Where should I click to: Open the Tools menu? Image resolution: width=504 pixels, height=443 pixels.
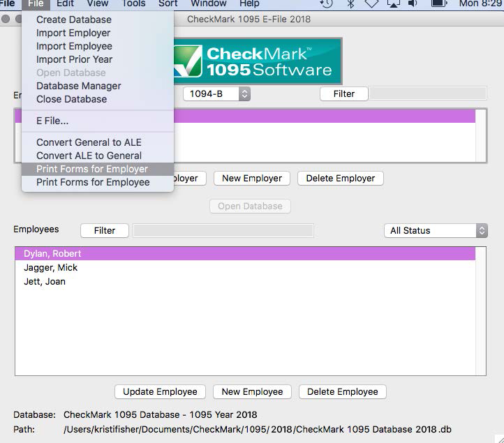click(x=134, y=3)
